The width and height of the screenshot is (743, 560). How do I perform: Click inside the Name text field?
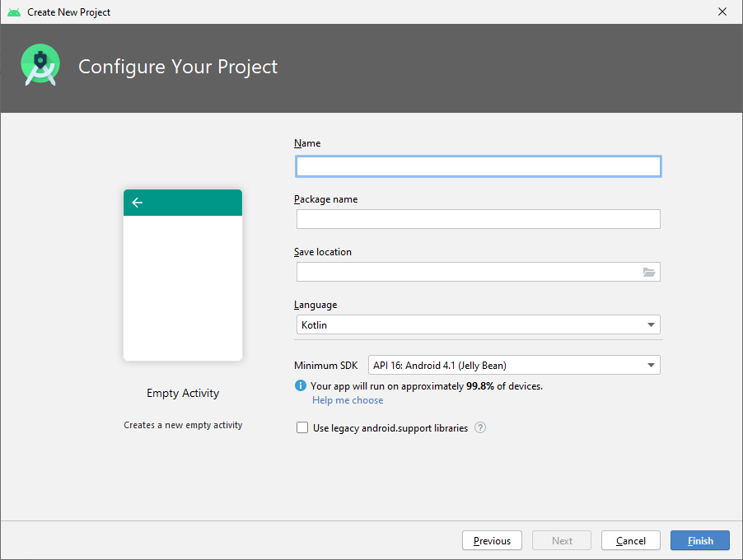[x=478, y=166]
